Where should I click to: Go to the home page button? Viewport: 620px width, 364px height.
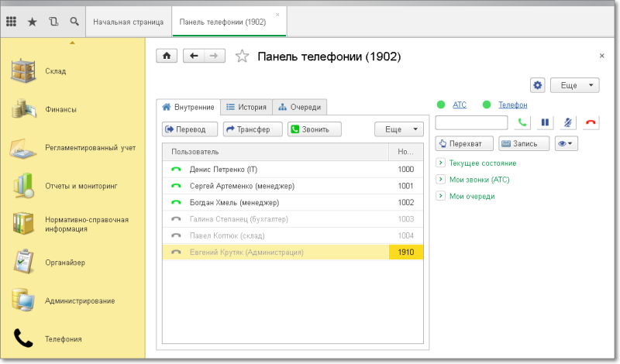point(167,56)
